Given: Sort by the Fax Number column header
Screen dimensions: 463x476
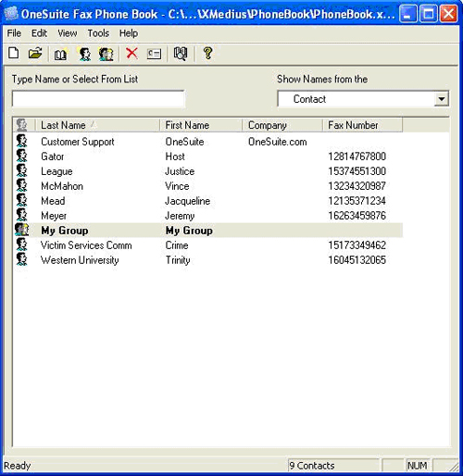Looking at the screenshot, I should coord(362,125).
